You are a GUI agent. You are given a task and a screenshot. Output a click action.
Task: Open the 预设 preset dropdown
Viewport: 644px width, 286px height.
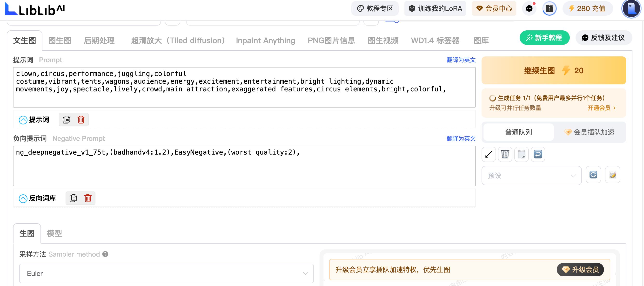tap(531, 176)
